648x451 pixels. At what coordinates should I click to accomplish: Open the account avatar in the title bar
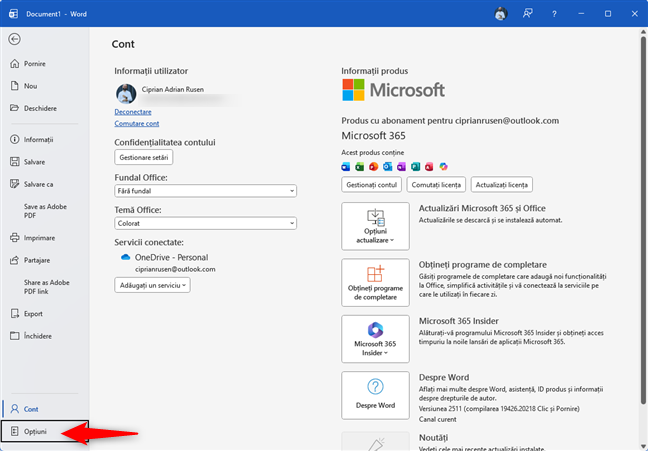click(x=500, y=14)
